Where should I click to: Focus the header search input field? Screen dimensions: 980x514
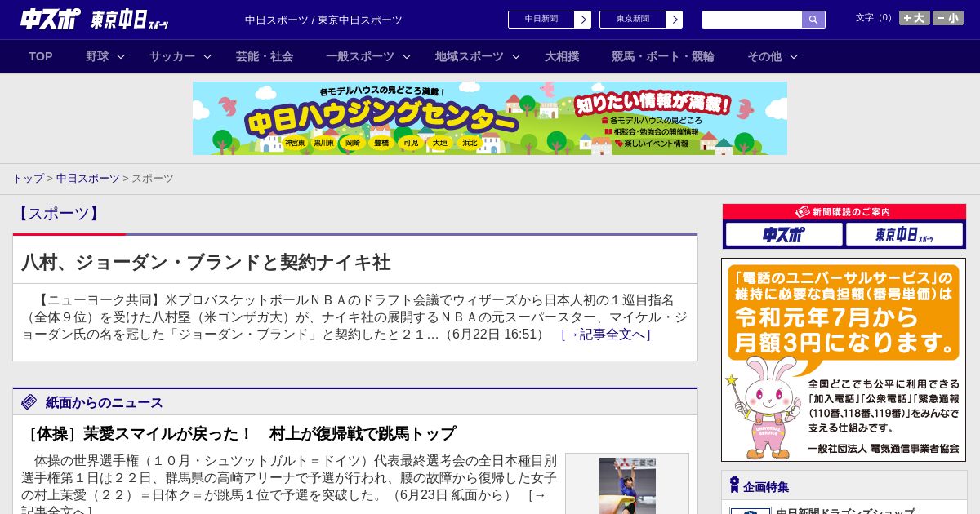click(752, 20)
